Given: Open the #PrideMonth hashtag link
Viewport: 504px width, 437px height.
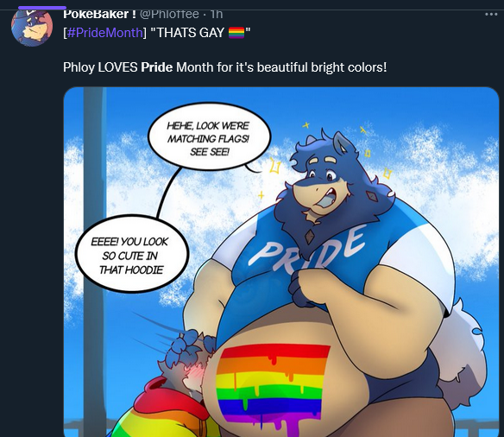Looking at the screenshot, I should (x=104, y=33).
